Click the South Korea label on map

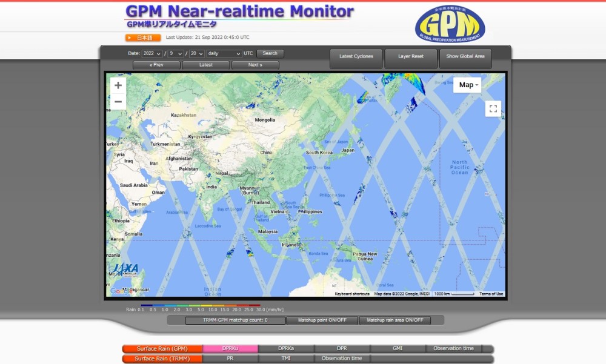tap(319, 153)
